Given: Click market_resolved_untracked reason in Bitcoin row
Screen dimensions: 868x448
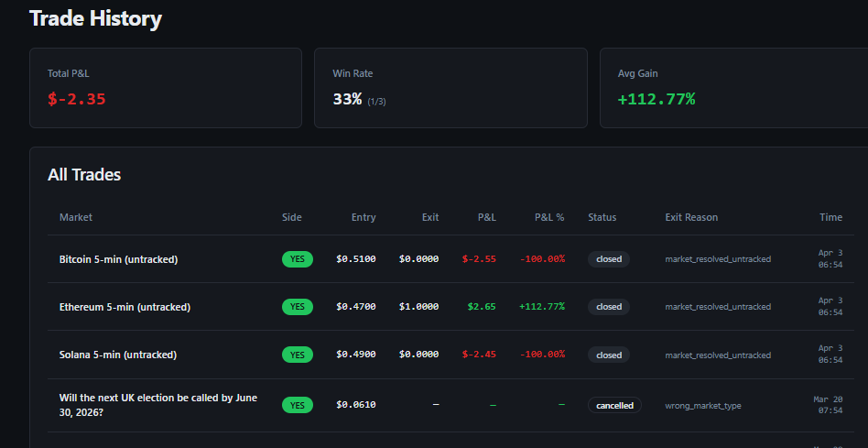Looking at the screenshot, I should tap(718, 259).
